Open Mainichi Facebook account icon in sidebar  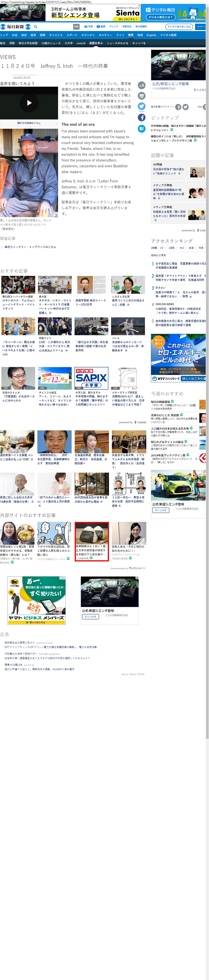[x=178, y=107]
